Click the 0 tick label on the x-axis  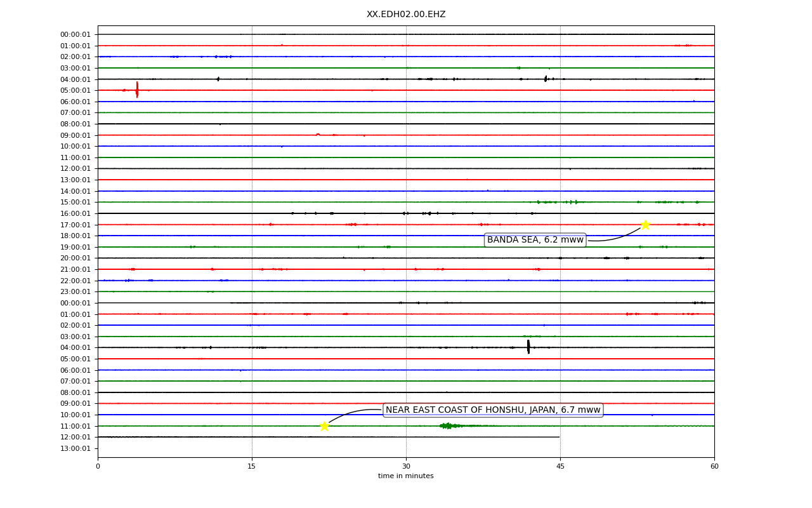[x=98, y=467]
